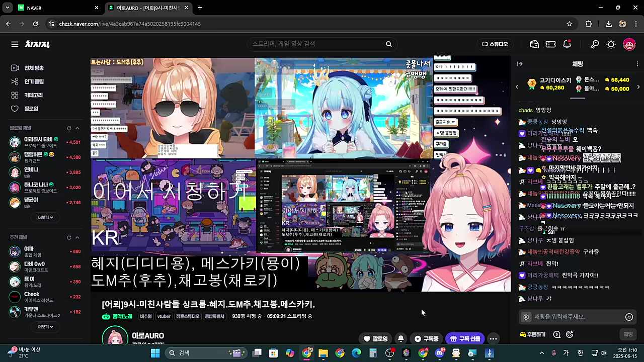
Task: Open File Explorer from the taskbar
Action: click(x=323, y=353)
